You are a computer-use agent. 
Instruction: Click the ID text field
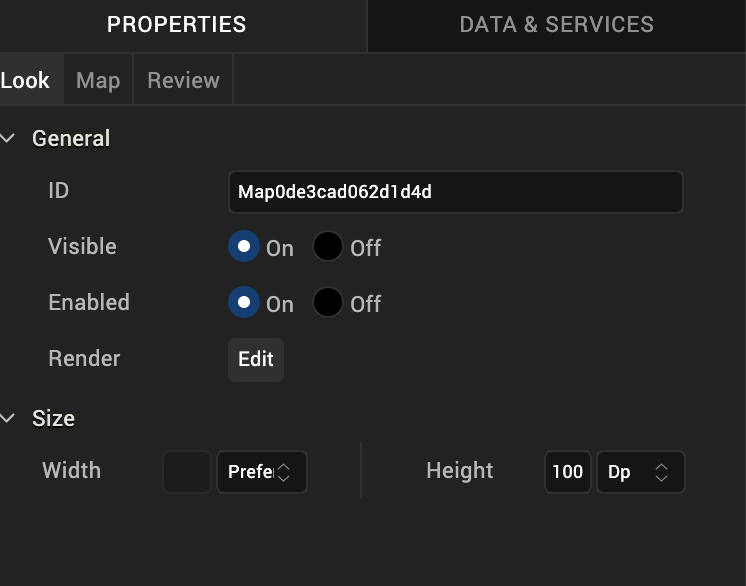pyautogui.click(x=455, y=192)
